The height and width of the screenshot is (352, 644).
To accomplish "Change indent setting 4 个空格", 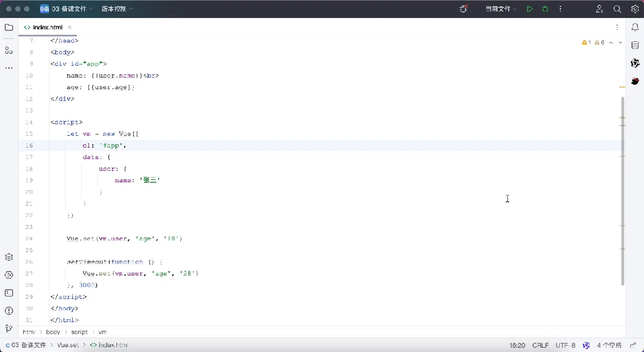I will pyautogui.click(x=609, y=345).
